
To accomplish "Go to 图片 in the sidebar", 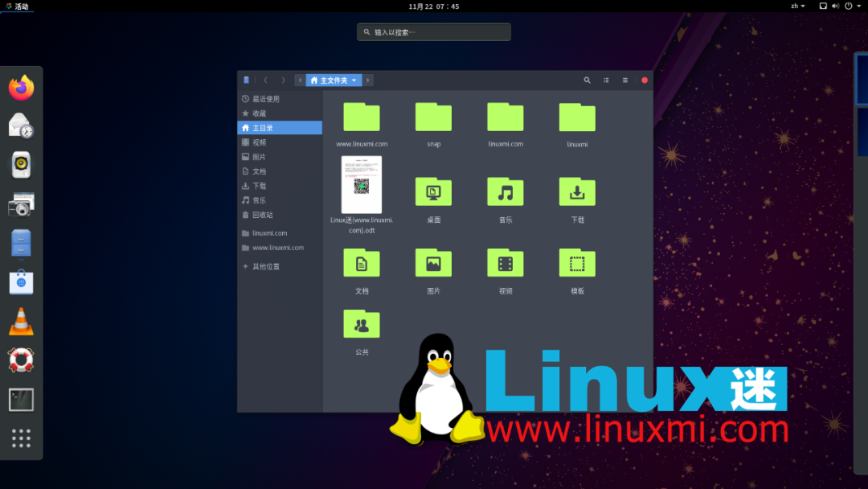I will (280, 157).
